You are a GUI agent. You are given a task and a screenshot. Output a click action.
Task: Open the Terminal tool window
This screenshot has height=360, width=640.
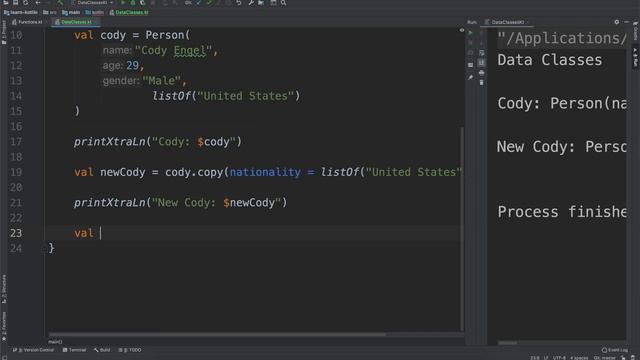74,350
